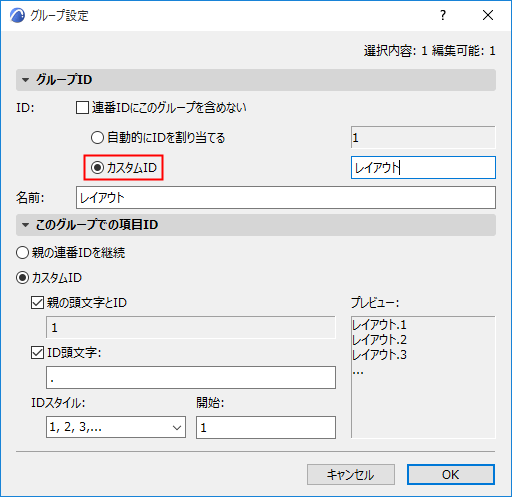
Task: Click the キャンセル button
Action: click(x=351, y=474)
